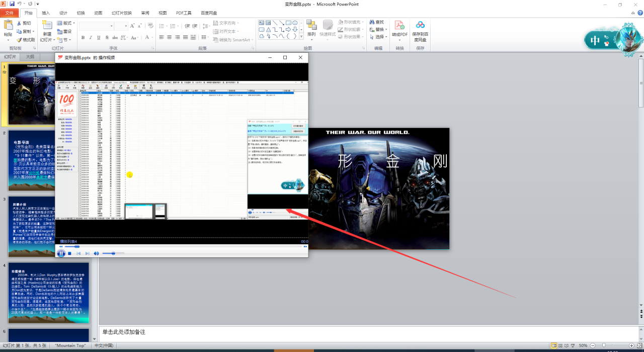Switch to the Insert (插入) tab
Image resolution: width=644 pixels, height=352 pixels.
(46, 13)
